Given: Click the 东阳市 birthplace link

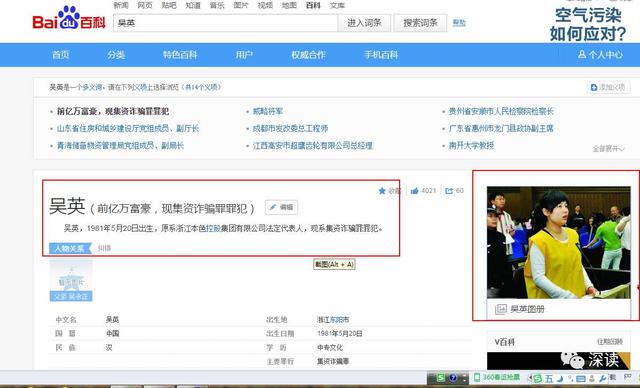Looking at the screenshot, I should pyautogui.click(x=340, y=319).
